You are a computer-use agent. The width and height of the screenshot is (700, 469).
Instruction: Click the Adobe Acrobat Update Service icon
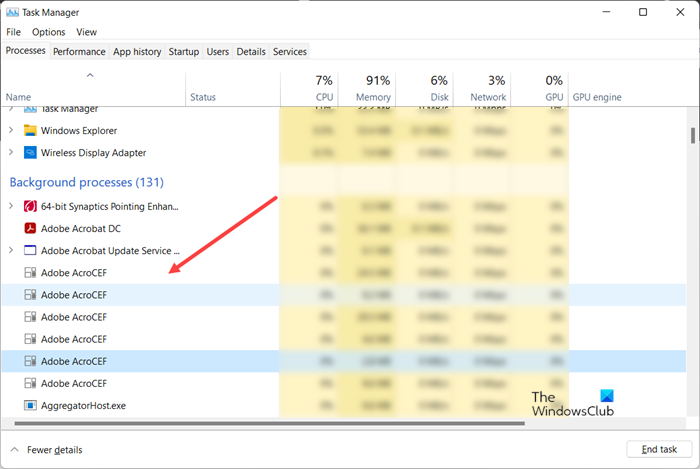coord(30,250)
